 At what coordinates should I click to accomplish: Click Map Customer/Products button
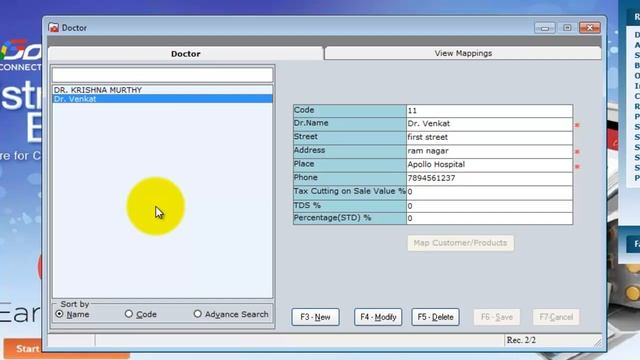click(460, 243)
